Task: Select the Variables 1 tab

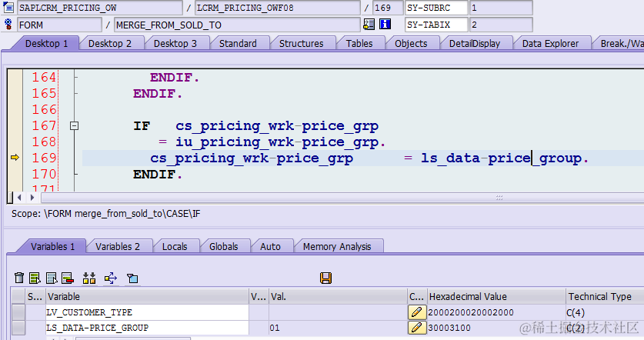Action: (52, 246)
